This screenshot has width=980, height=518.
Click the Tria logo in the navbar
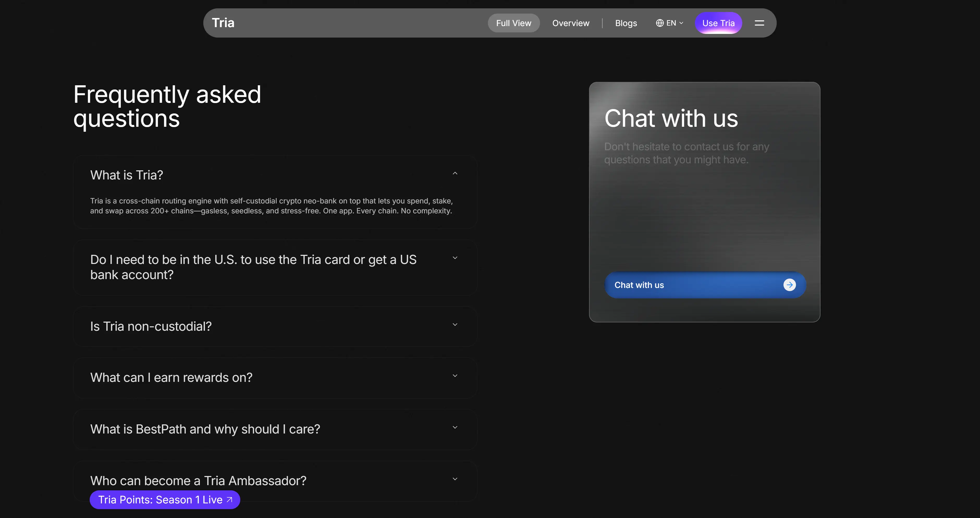pyautogui.click(x=223, y=23)
